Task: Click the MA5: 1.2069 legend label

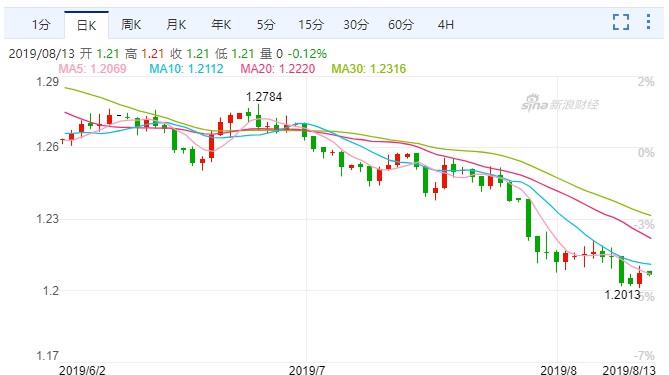Action: pyautogui.click(x=93, y=68)
